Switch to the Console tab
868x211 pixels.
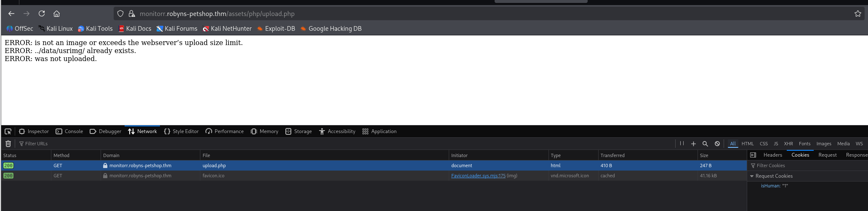(x=69, y=131)
